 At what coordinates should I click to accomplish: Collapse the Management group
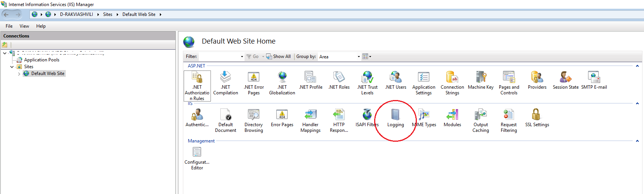point(637,141)
